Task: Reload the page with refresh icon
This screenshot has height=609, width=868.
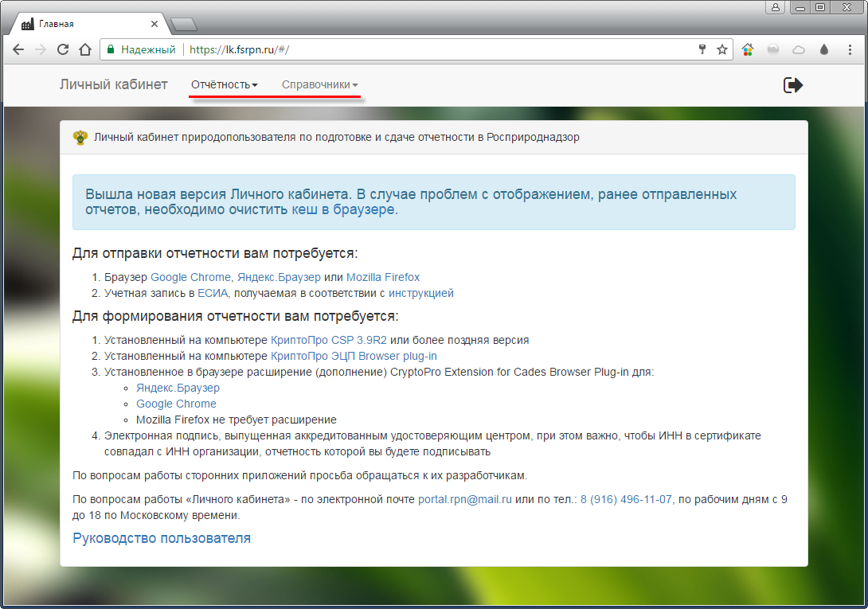Action: click(x=63, y=49)
